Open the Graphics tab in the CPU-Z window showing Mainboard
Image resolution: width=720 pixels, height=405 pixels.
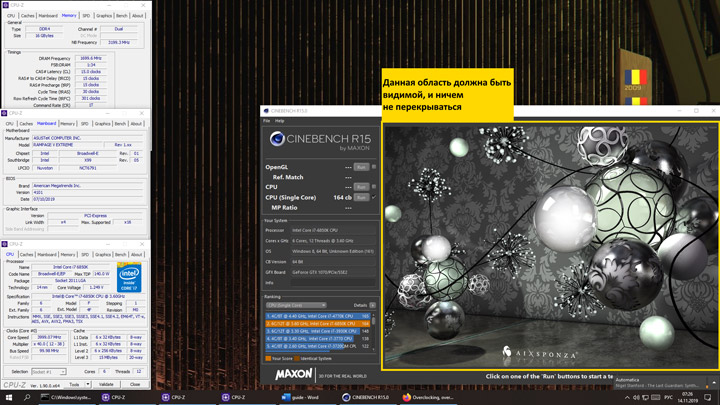pyautogui.click(x=102, y=124)
